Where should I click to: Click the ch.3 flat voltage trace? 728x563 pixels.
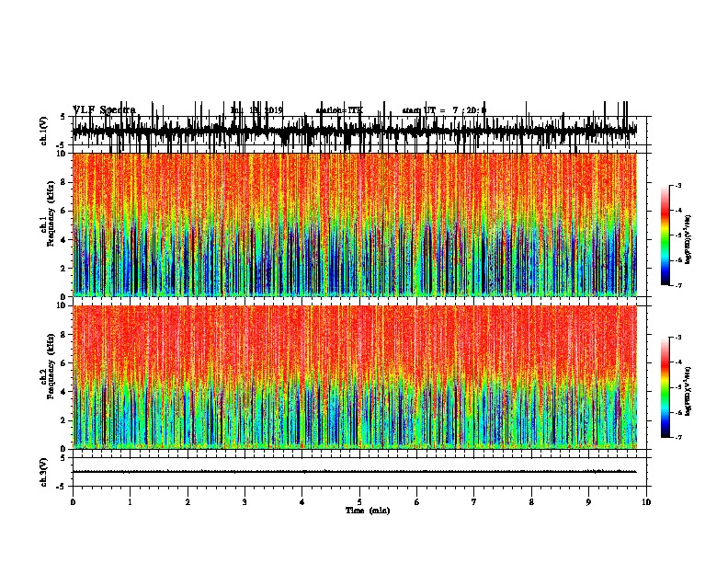coord(355,472)
